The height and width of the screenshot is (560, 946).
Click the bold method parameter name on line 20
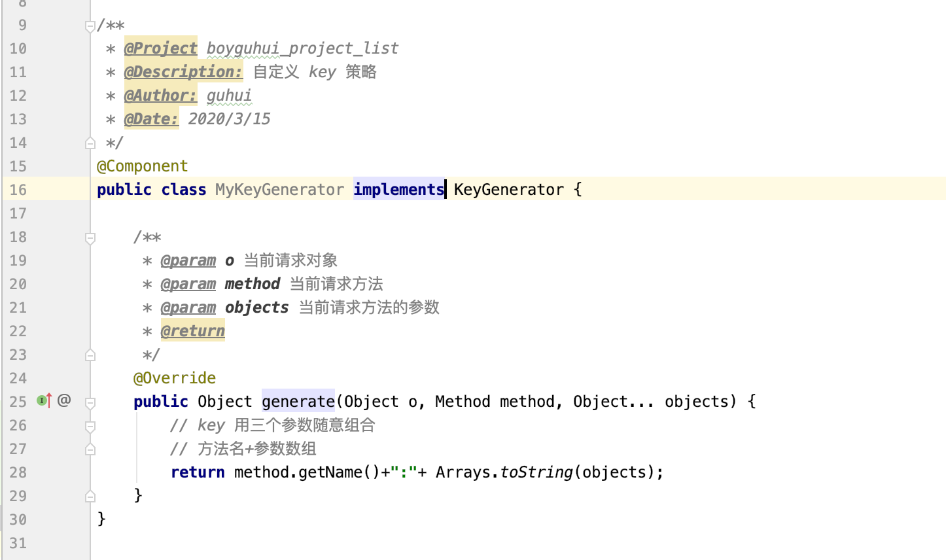tap(253, 284)
